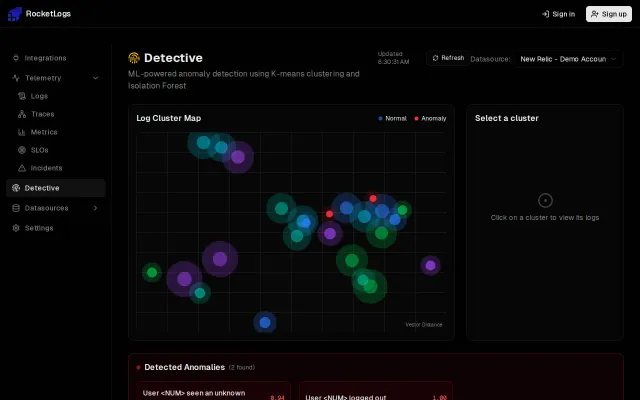This screenshot has height=400, width=640.
Task: Click the '(2 found)' count text
Action: (242, 367)
